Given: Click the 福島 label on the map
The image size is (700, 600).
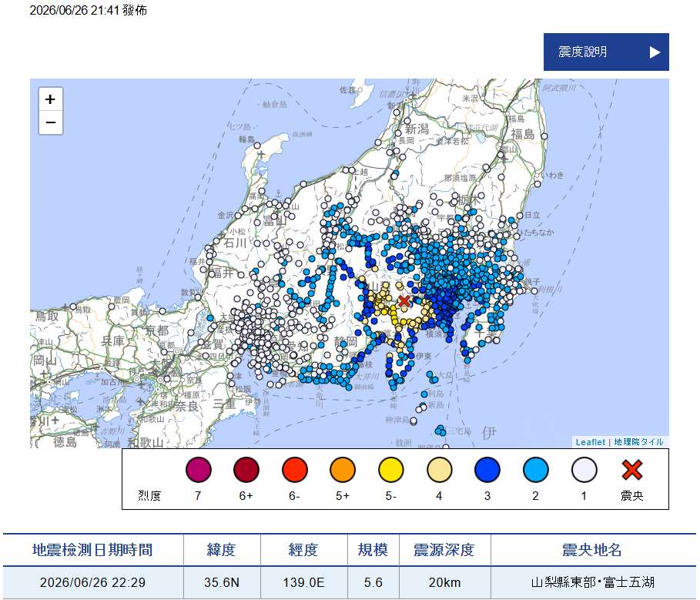Looking at the screenshot, I should click(x=523, y=134).
